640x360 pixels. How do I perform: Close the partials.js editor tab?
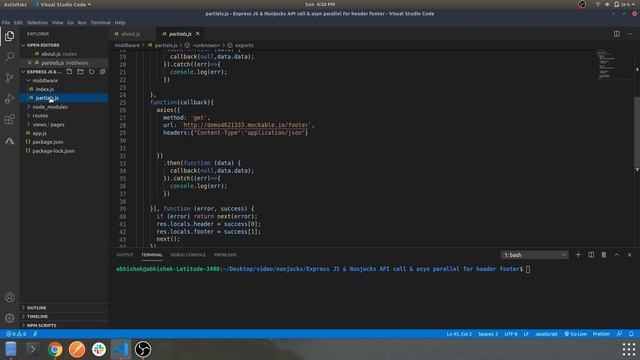pos(198,33)
